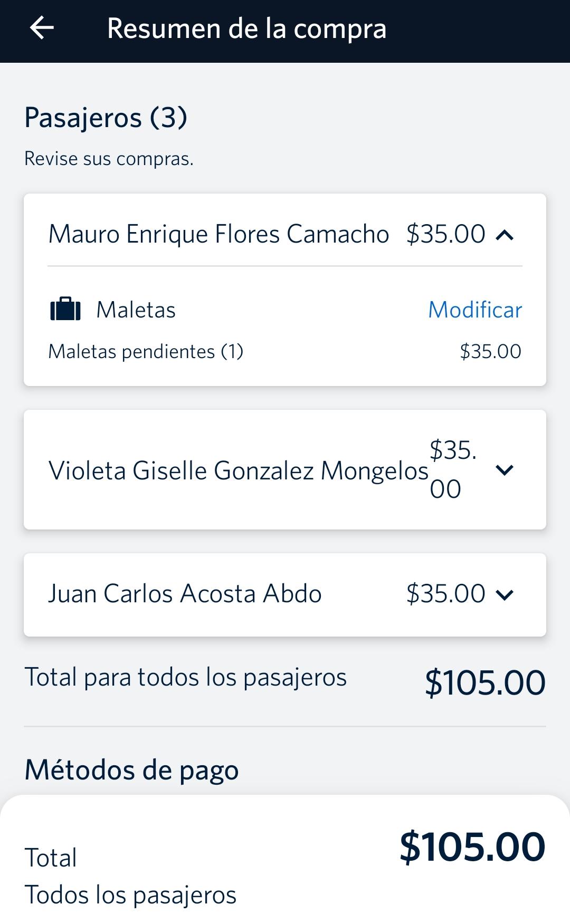This screenshot has height=924, width=570.
Task: Tap Total para todos los pasajeros
Action: 185,677
